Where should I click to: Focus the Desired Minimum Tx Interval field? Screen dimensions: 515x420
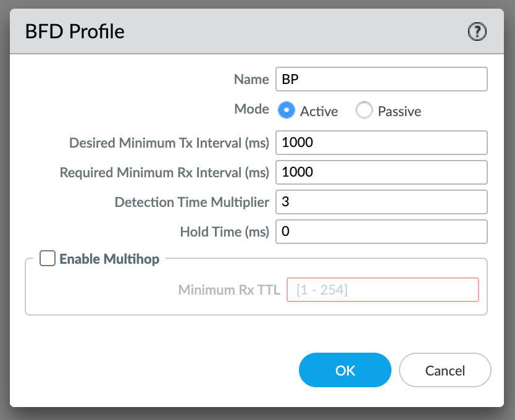coord(381,143)
